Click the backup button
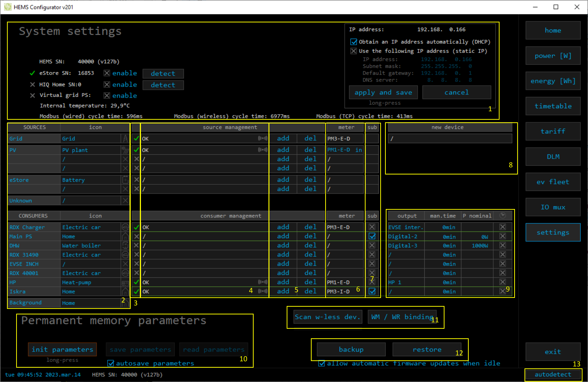588x382 pixels. 351,349
